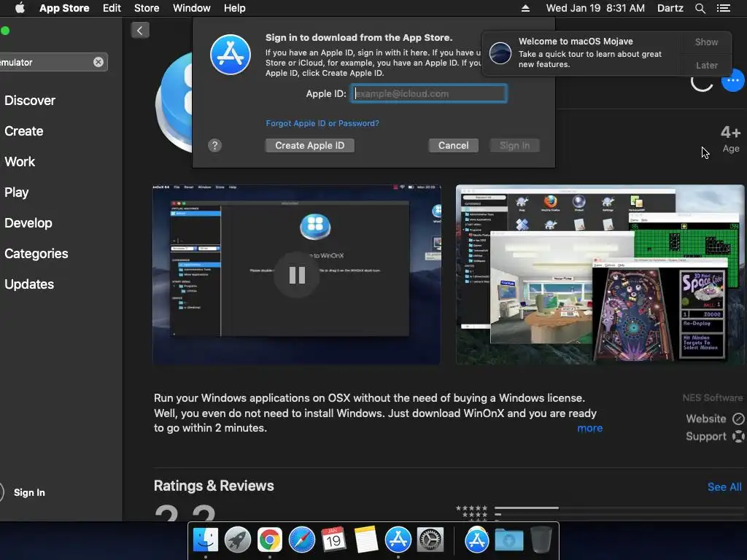Go back with the chevron button
Viewport: 747px width, 560px height.
pos(140,31)
